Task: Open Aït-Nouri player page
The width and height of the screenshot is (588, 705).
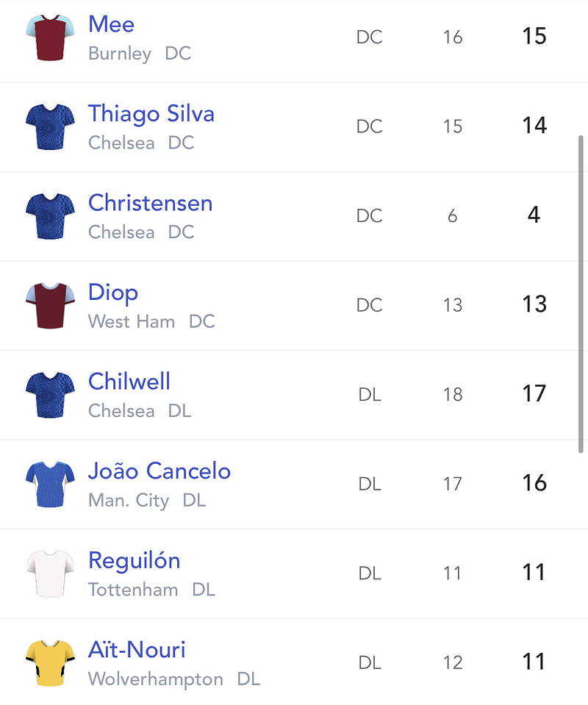Action: coord(137,650)
